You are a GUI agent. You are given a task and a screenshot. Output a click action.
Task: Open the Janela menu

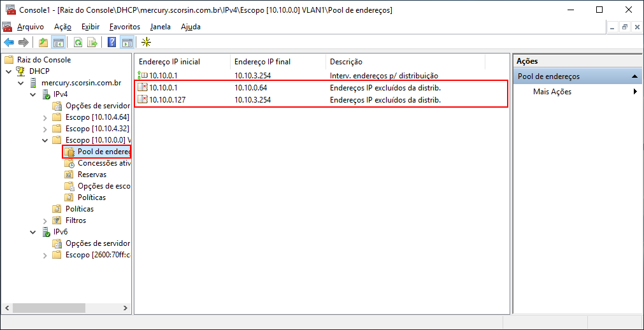point(161,27)
